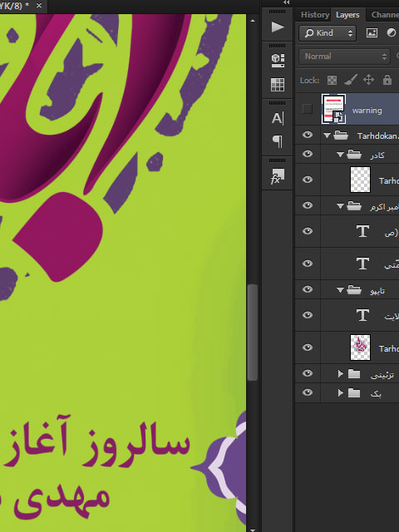Collapse the کادر group triangle
The height and width of the screenshot is (532, 399).
point(340,155)
